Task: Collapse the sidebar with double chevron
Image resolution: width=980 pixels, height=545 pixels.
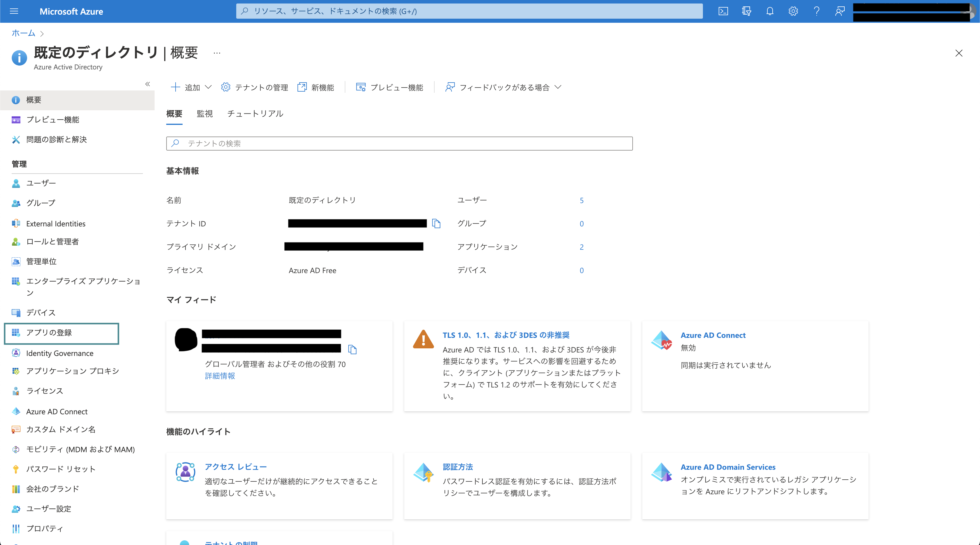Action: [148, 84]
